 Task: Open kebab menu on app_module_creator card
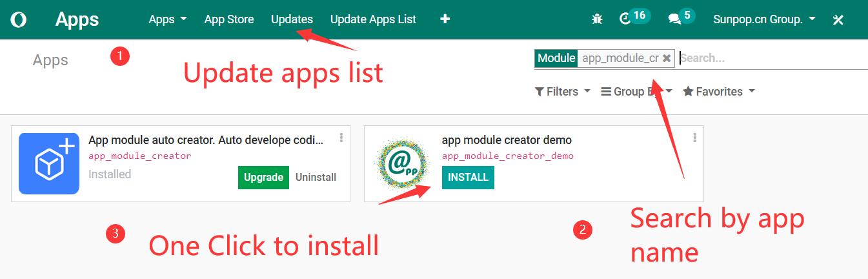click(341, 138)
